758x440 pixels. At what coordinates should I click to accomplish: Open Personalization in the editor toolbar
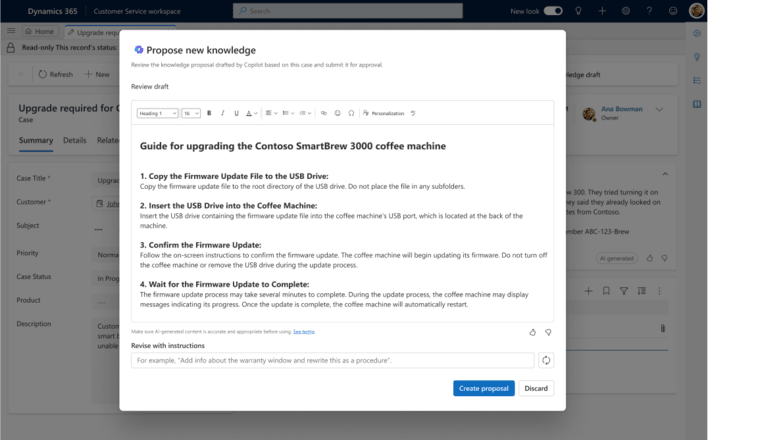coord(383,113)
